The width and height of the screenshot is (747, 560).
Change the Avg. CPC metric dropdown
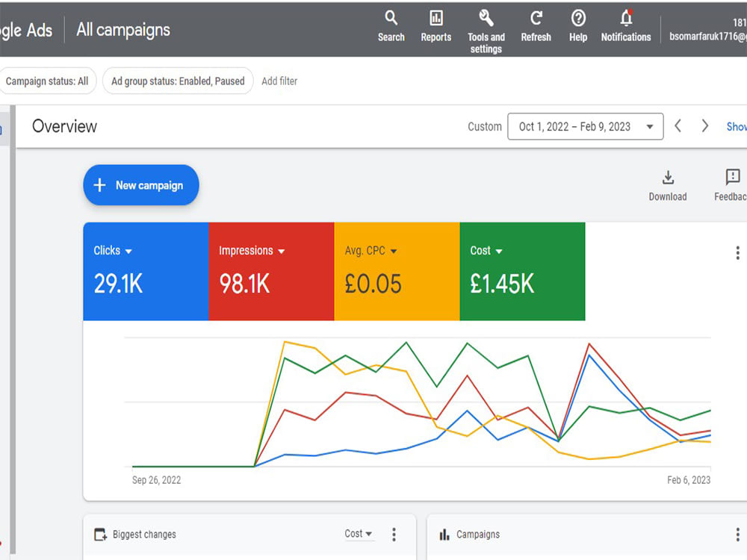point(371,250)
